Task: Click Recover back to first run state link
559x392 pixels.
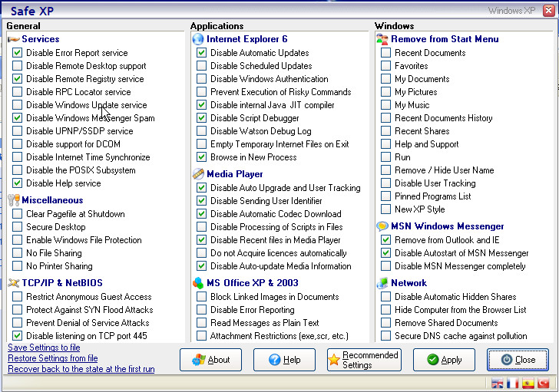Action: click(81, 369)
